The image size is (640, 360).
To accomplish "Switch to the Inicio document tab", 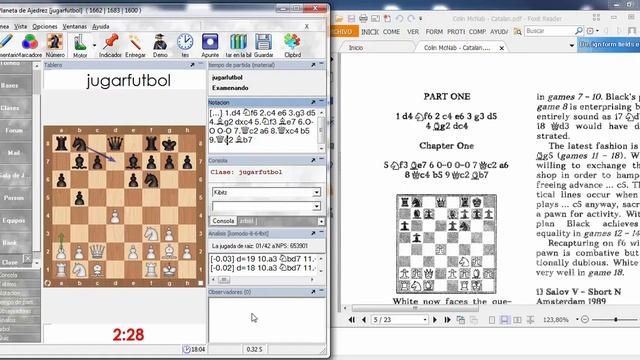I will coord(356,48).
